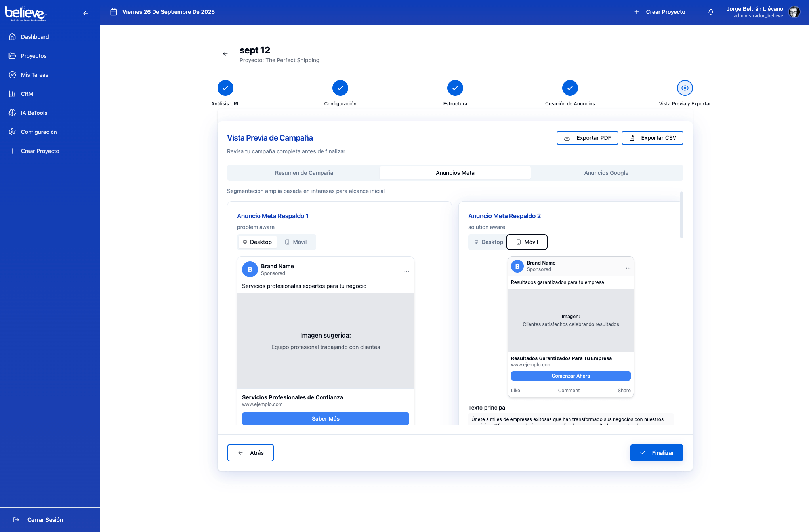
Task: Click the calendar icon in header
Action: 114,12
